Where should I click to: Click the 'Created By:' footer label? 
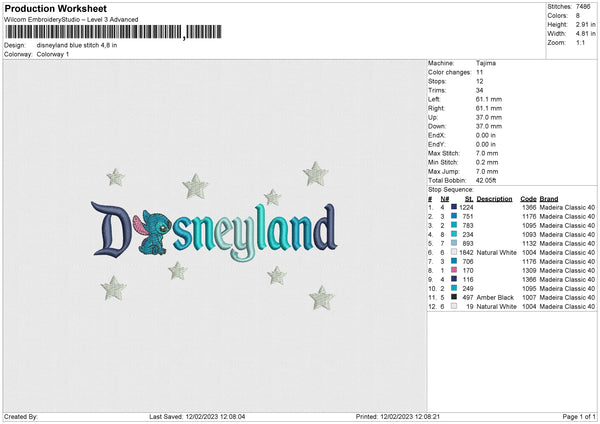(21, 416)
